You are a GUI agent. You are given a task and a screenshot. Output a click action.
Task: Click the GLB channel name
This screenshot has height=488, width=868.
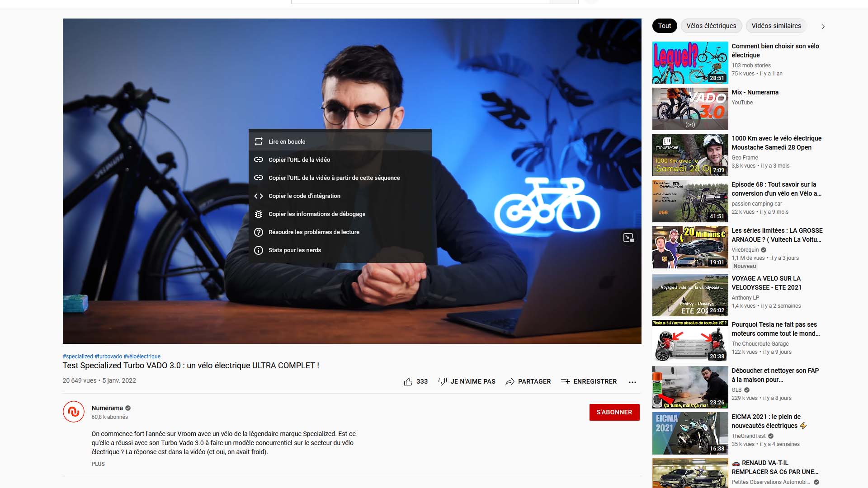[x=736, y=390]
